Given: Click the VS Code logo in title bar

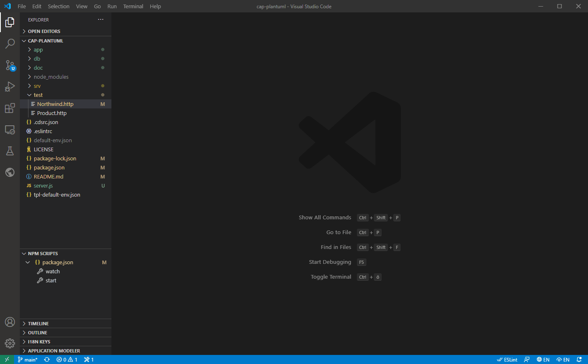Looking at the screenshot, I should 7,6.
